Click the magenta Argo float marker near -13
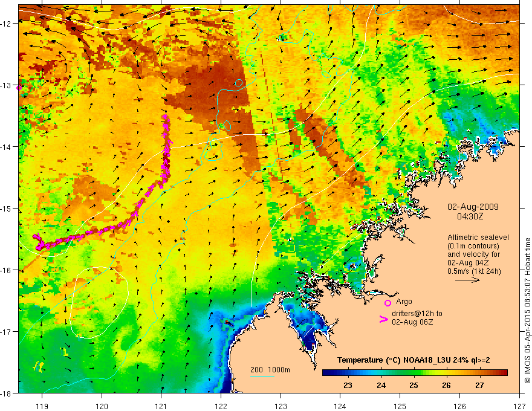532x411 pixels. point(19,88)
